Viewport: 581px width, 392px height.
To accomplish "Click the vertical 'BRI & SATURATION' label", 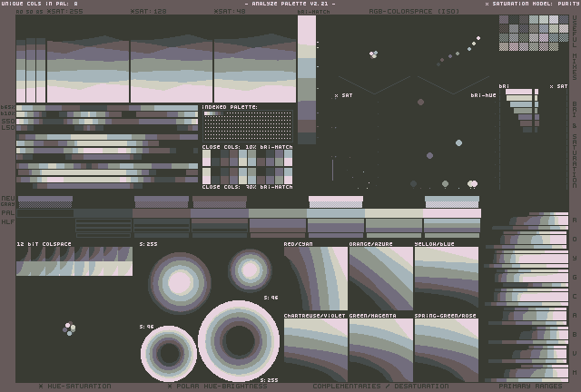I will (x=575, y=145).
